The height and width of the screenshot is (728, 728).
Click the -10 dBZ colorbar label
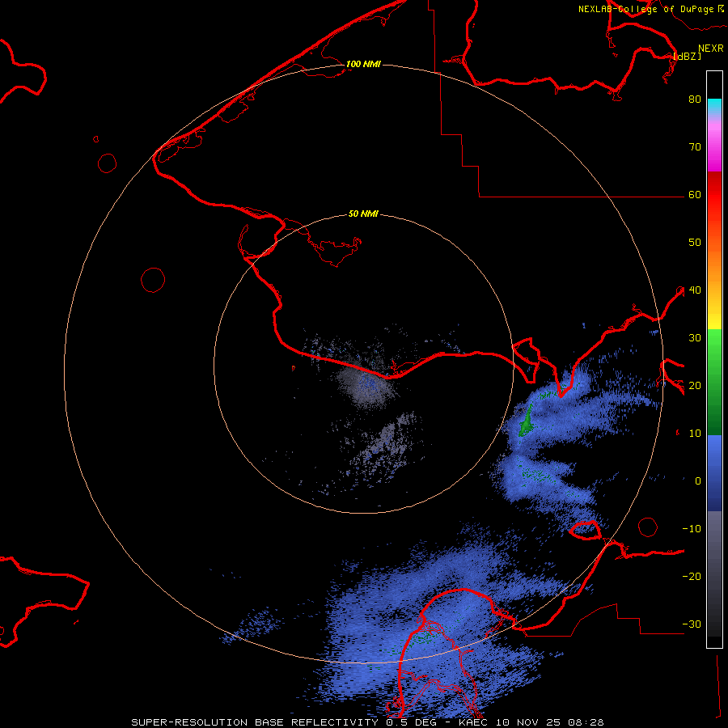(692, 529)
